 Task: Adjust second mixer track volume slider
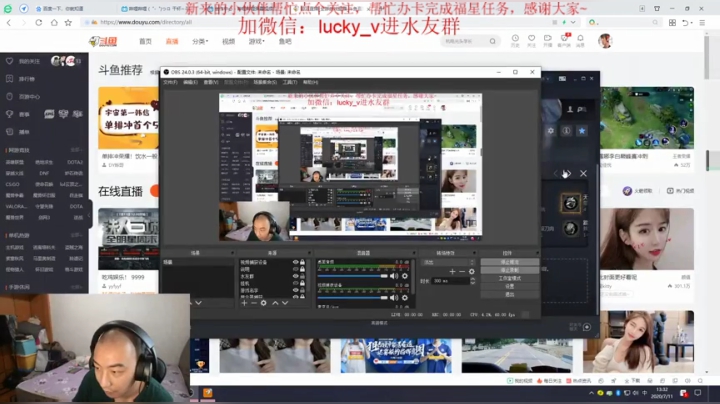tap(353, 297)
